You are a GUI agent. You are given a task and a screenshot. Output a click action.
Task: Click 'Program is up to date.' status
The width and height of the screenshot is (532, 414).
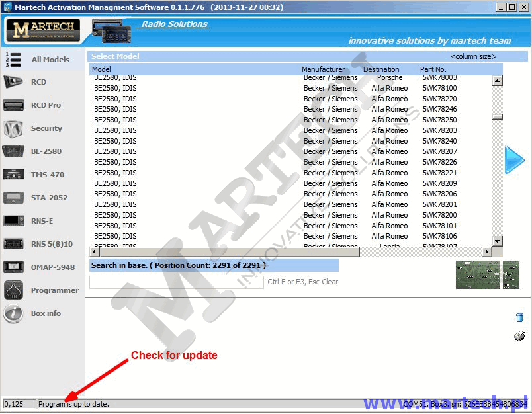pyautogui.click(x=73, y=404)
